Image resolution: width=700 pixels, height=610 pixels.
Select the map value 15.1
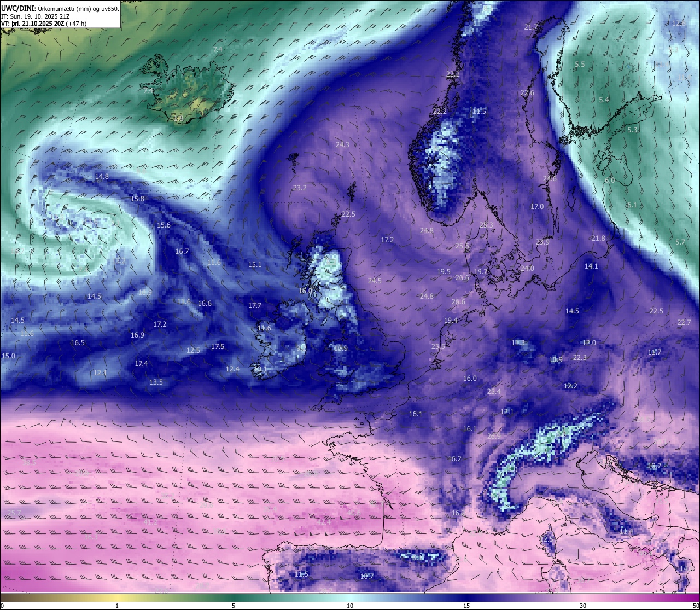pos(255,265)
